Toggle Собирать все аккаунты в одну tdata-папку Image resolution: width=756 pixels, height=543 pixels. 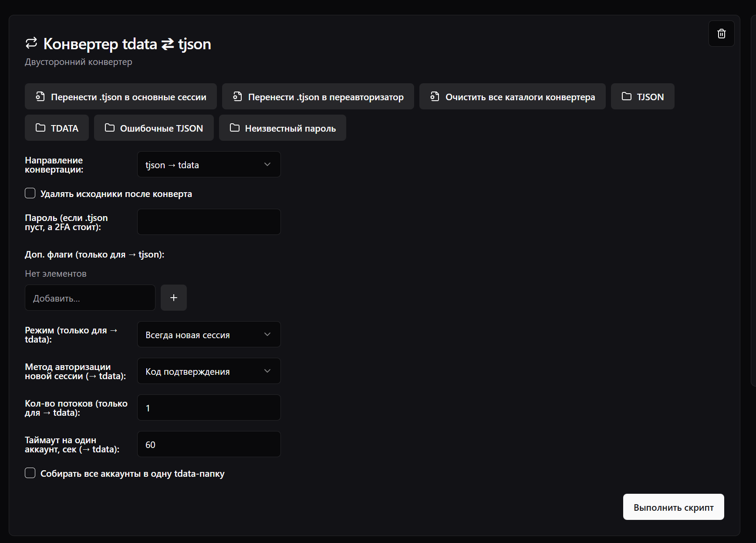pos(30,473)
